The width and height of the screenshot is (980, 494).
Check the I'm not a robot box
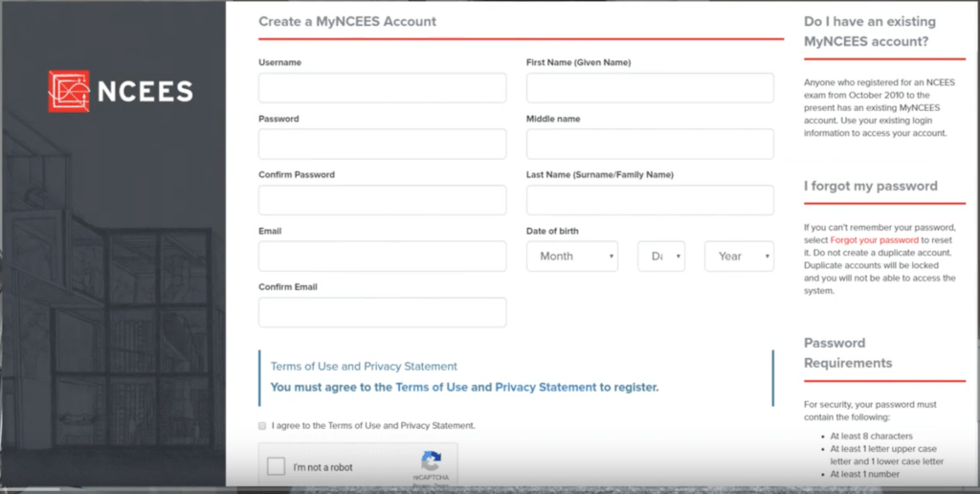(277, 466)
